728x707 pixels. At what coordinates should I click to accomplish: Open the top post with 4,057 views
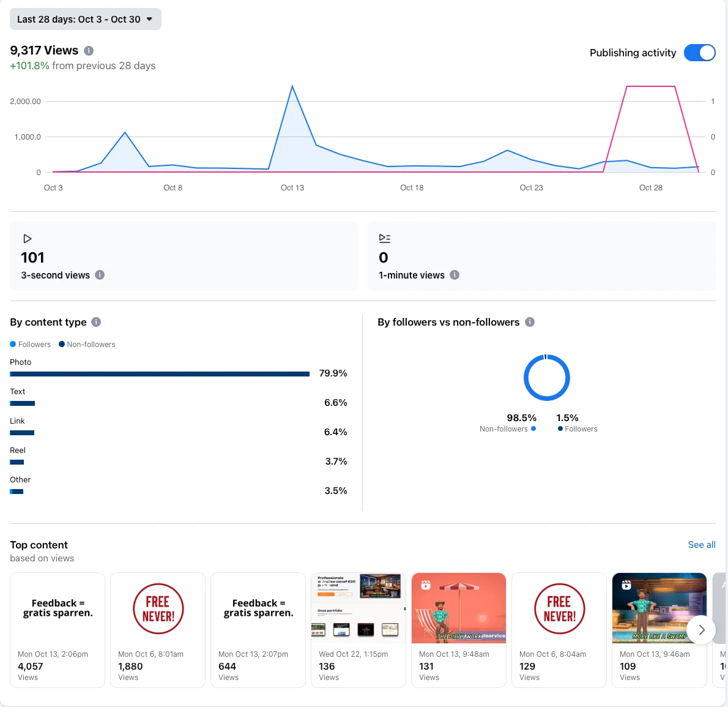58,630
